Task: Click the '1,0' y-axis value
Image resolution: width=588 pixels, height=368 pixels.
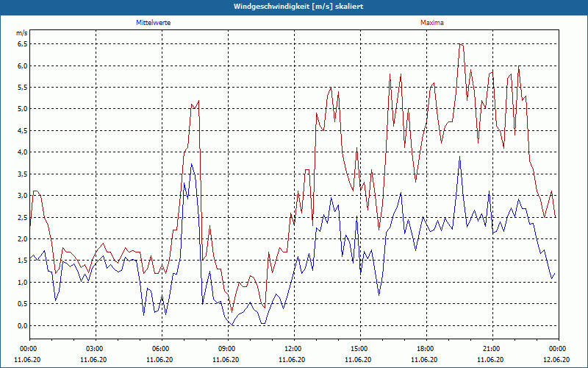Action: click(x=22, y=282)
